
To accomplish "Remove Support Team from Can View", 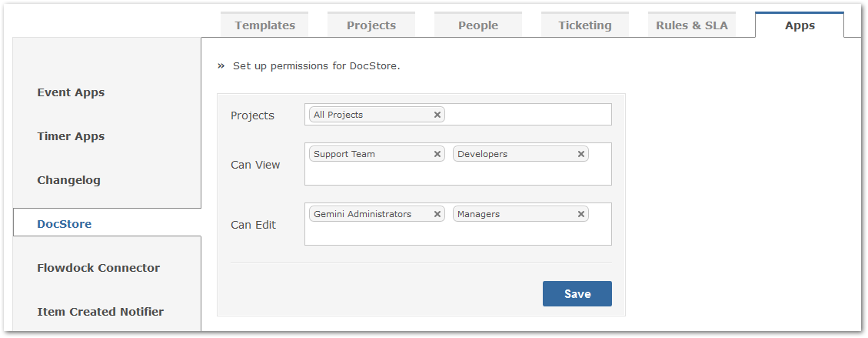I will pyautogui.click(x=437, y=154).
